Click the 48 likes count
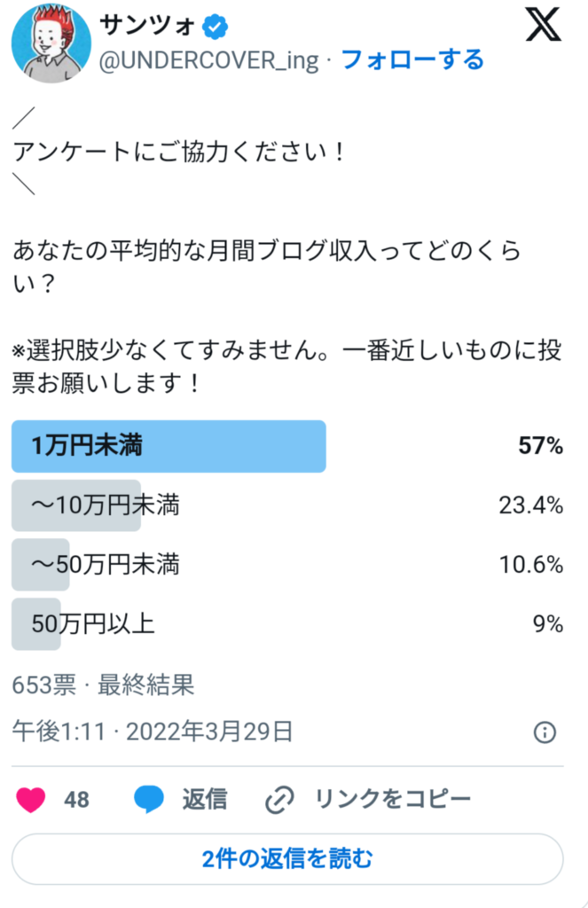Image resolution: width=588 pixels, height=908 pixels. point(76,801)
